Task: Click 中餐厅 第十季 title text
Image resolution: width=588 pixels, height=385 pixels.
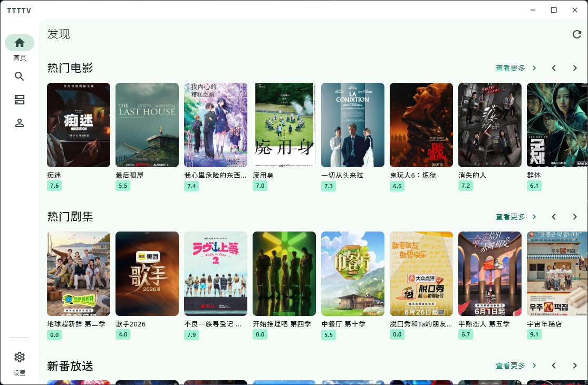Action: [343, 324]
